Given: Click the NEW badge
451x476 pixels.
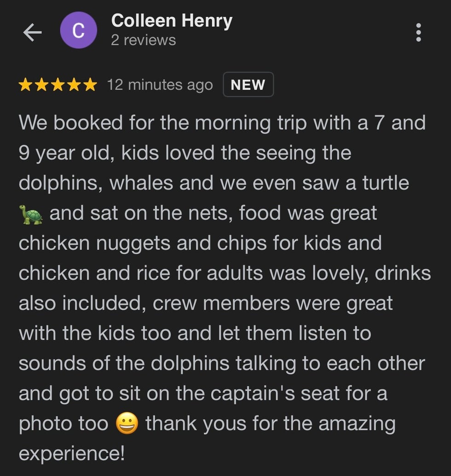Looking at the screenshot, I should [x=248, y=84].
